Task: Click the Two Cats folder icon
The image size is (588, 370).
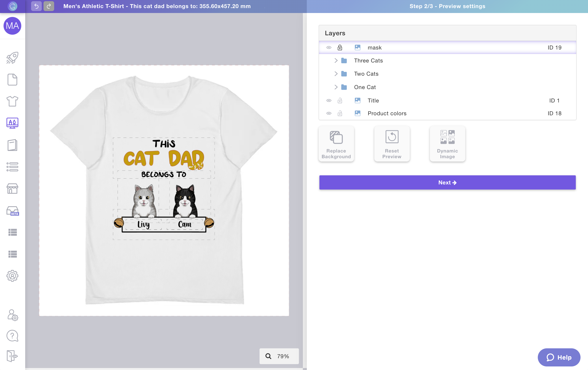Action: coord(344,74)
